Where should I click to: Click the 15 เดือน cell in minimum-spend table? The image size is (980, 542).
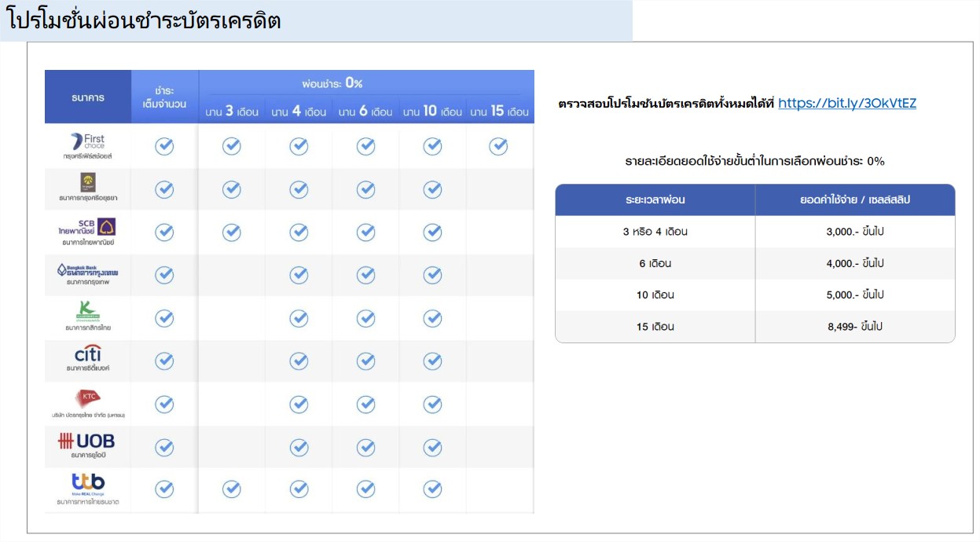655,326
